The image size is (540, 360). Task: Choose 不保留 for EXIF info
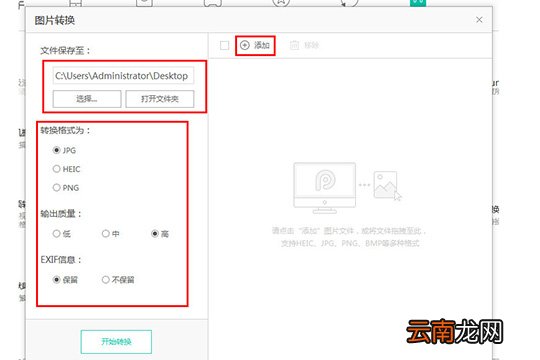[106, 279]
